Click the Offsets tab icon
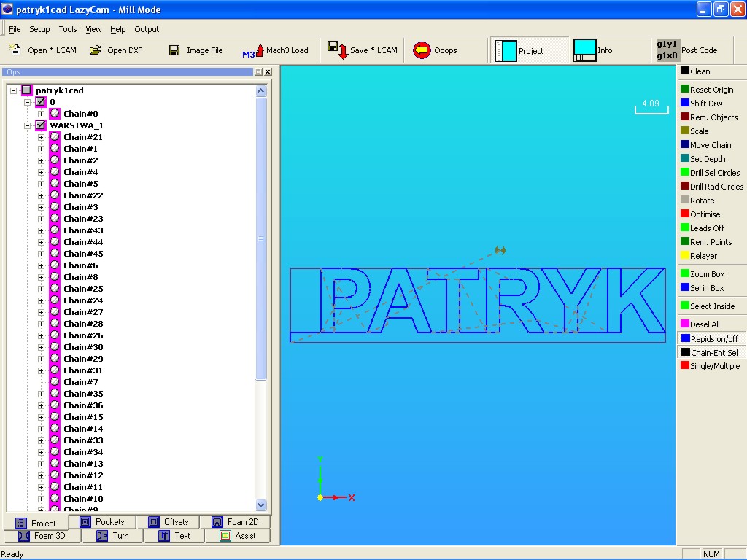This screenshot has width=747, height=560. pyautogui.click(x=153, y=522)
